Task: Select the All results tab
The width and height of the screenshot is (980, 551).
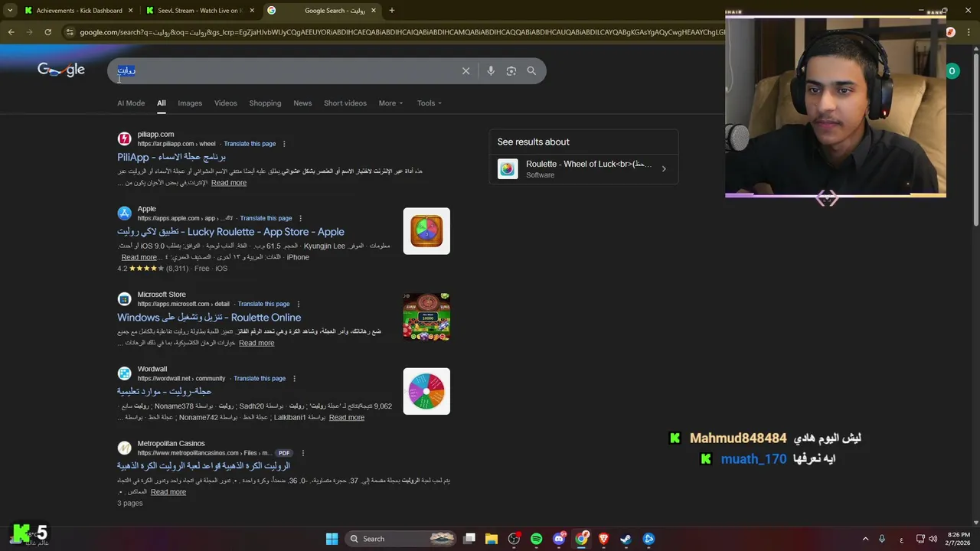Action: click(162, 103)
